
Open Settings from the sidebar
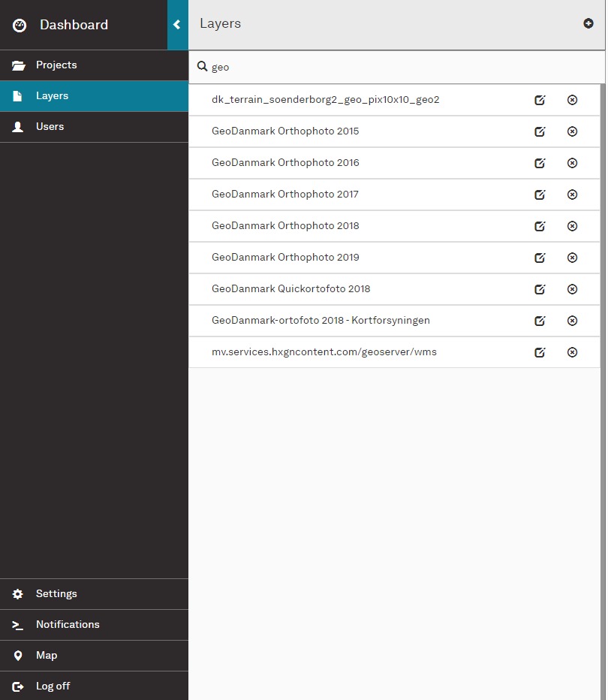[56, 594]
